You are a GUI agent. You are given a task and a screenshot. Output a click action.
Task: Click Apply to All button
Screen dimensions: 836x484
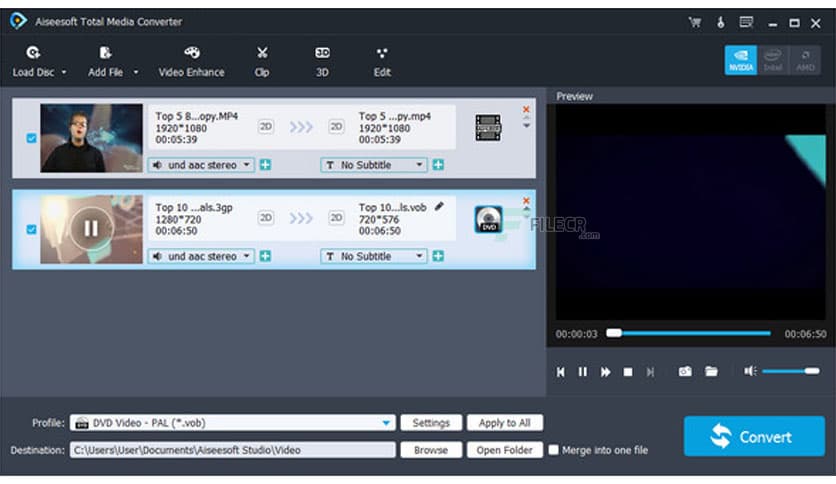(504, 423)
